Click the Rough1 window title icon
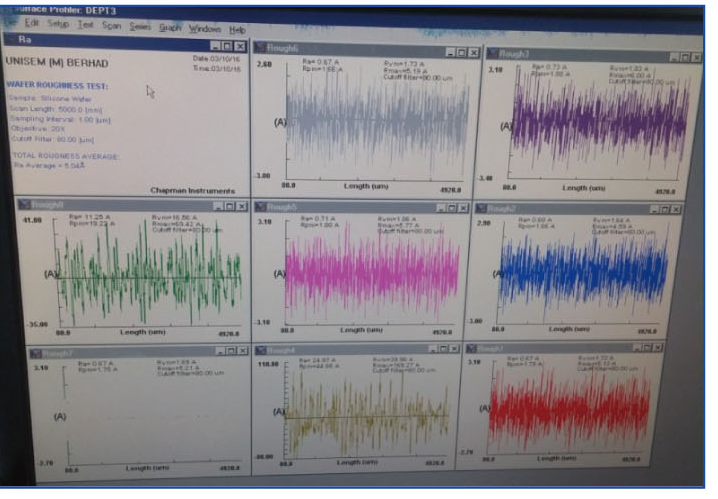Viewport: 718px width, 499px height. (x=472, y=348)
